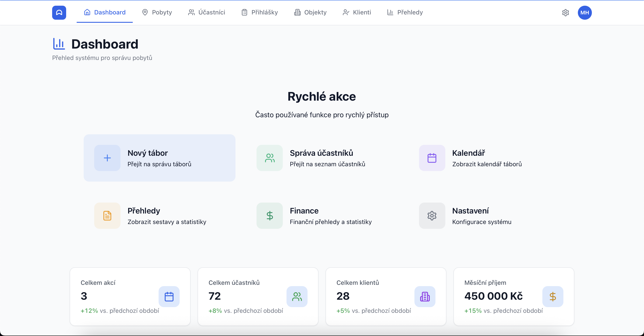Image resolution: width=644 pixels, height=336 pixels.
Task: Select the Přehledy nav item
Action: point(405,12)
